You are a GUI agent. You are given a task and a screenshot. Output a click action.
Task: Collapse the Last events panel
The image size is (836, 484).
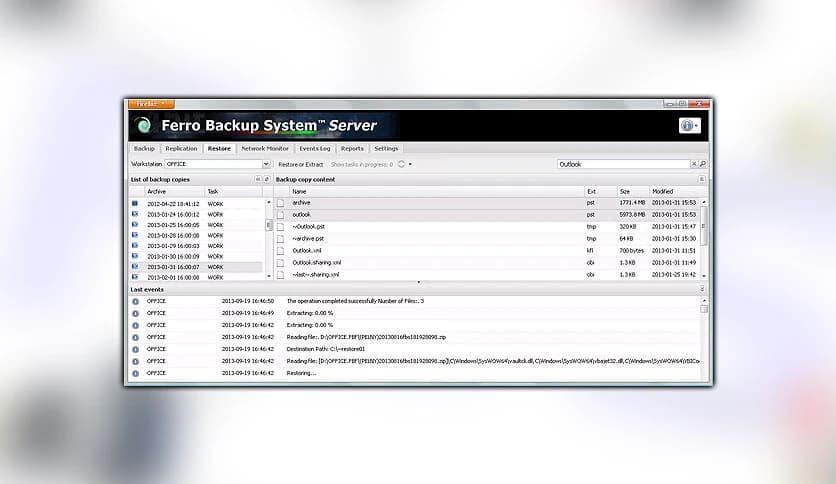pyautogui.click(x=702, y=289)
